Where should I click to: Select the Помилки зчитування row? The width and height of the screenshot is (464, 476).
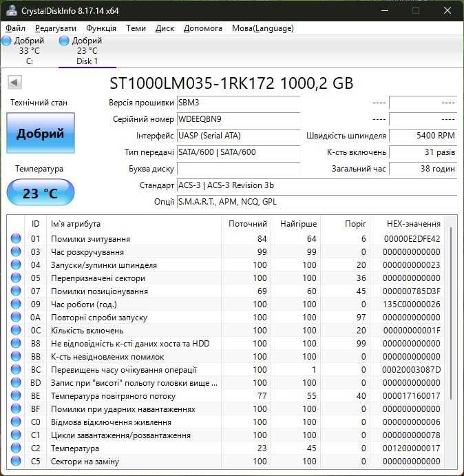(x=226, y=238)
